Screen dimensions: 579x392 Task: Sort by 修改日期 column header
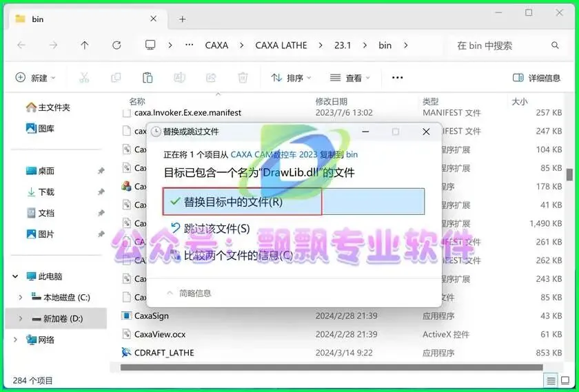(x=332, y=101)
